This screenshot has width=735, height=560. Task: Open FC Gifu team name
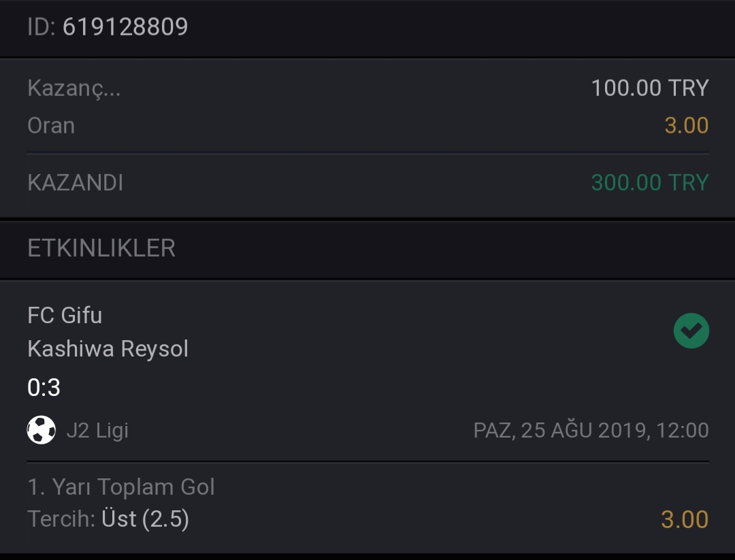[65, 315]
